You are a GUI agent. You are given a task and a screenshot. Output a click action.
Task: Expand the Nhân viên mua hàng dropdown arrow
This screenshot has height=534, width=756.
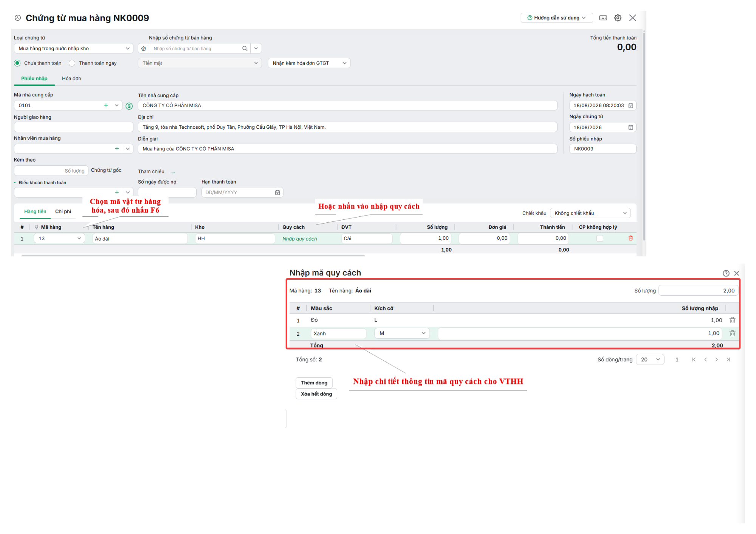[128, 149]
